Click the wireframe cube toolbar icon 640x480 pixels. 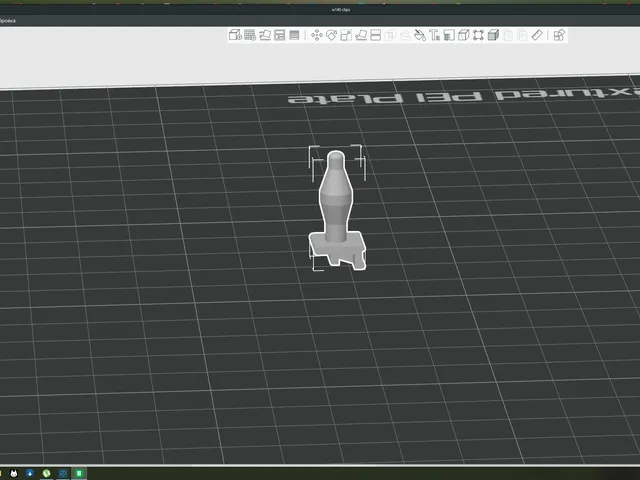464,36
